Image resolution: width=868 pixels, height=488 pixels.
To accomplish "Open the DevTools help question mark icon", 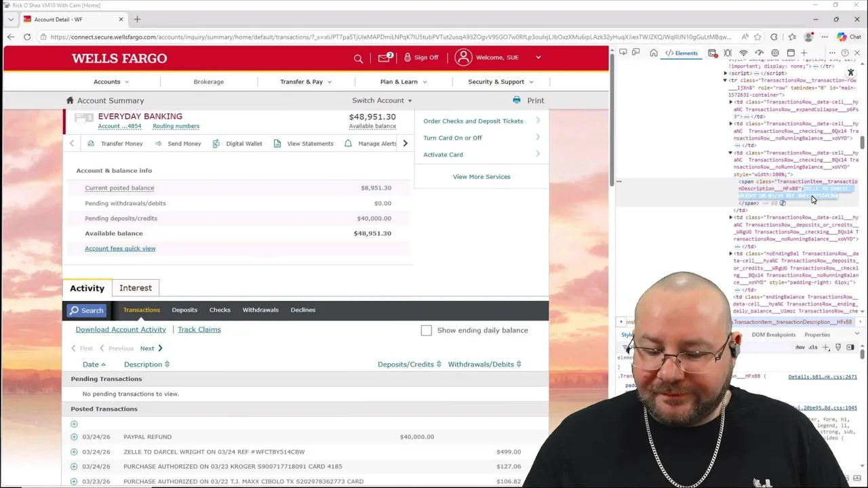I will pos(845,53).
